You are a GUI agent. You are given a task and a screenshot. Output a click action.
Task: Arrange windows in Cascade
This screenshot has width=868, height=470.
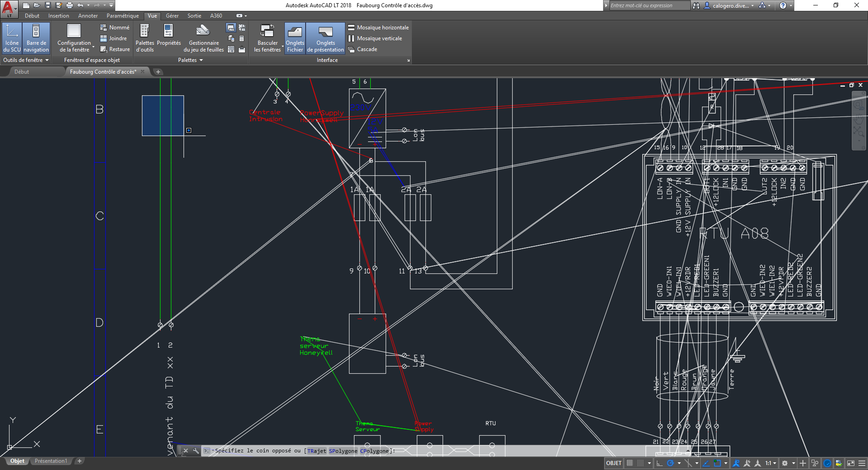point(362,49)
